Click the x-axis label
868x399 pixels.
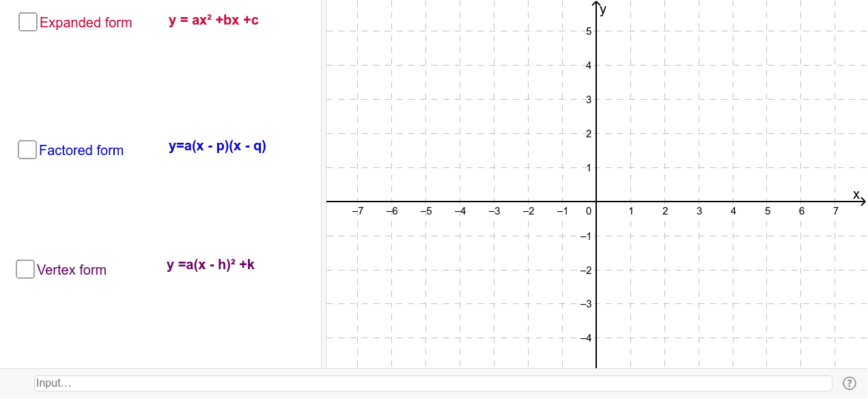(x=856, y=195)
